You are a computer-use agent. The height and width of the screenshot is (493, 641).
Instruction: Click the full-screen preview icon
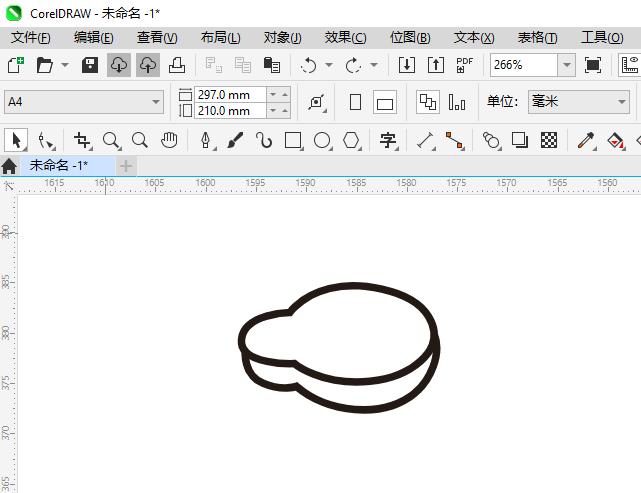pyautogui.click(x=593, y=65)
